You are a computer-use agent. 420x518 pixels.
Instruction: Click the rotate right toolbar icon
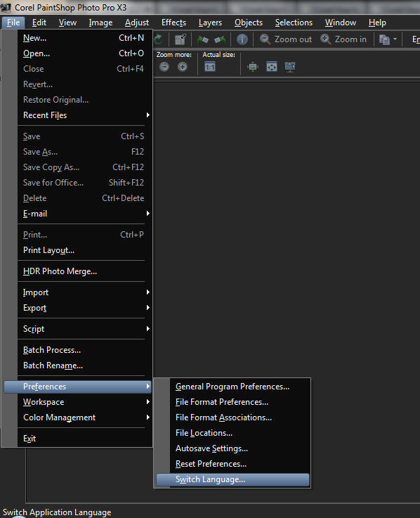(220, 39)
